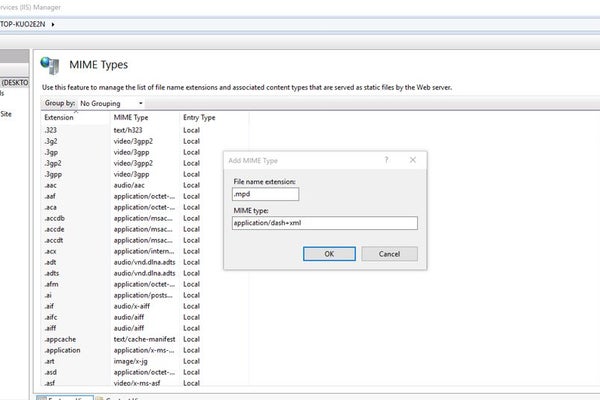Click the MIME type text field

[x=324, y=223]
